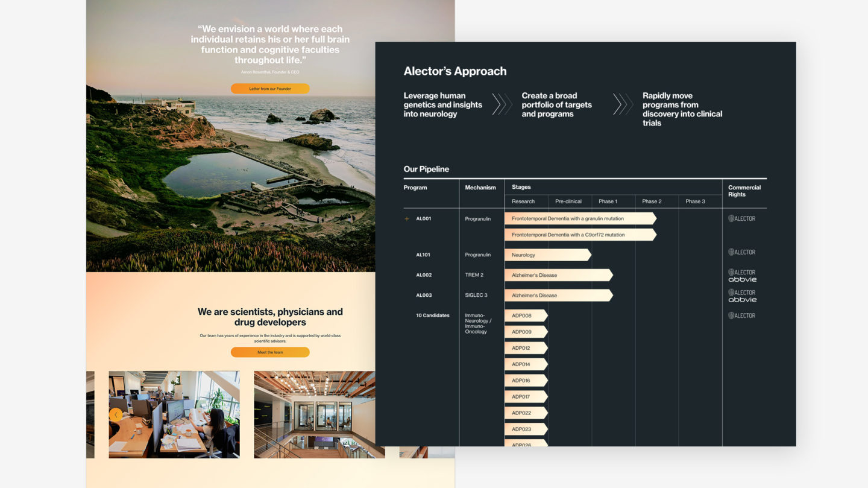
Task: Click the abbvie logo in the AL003 row
Action: [742, 300]
